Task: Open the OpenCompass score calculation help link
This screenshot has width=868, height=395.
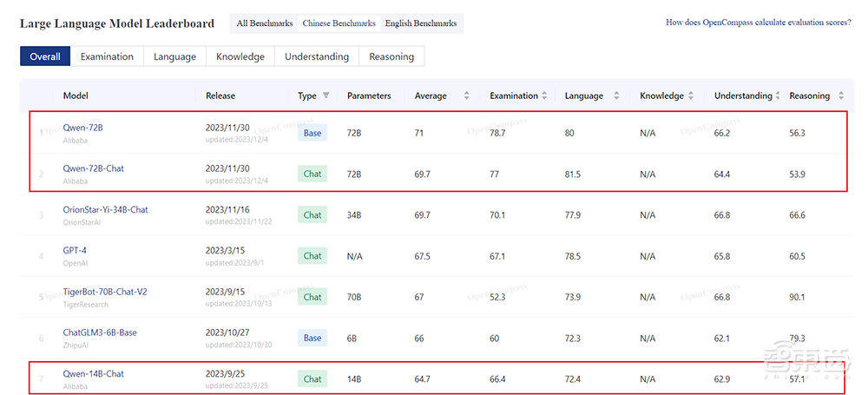Action: [758, 23]
